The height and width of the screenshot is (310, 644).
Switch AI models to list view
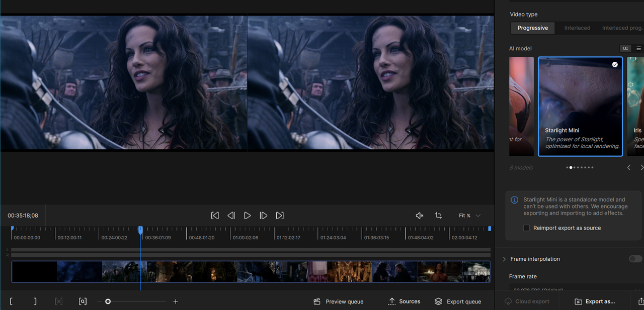tap(638, 48)
